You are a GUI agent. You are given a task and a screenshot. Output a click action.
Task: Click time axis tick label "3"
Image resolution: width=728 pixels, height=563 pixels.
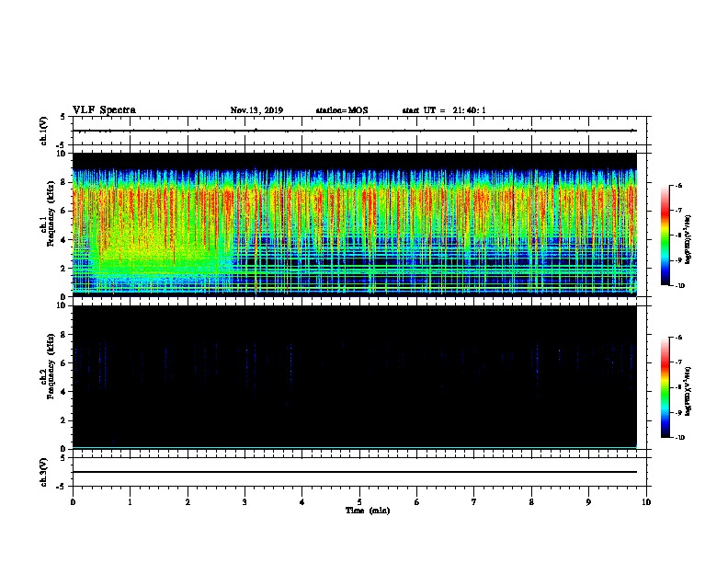[245, 502]
